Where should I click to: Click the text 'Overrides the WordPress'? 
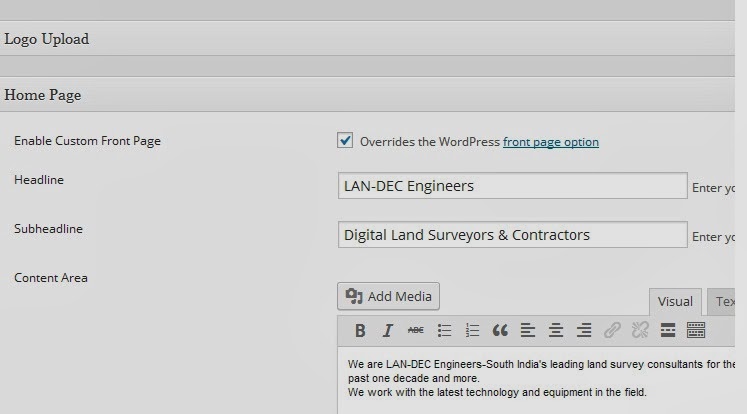430,142
